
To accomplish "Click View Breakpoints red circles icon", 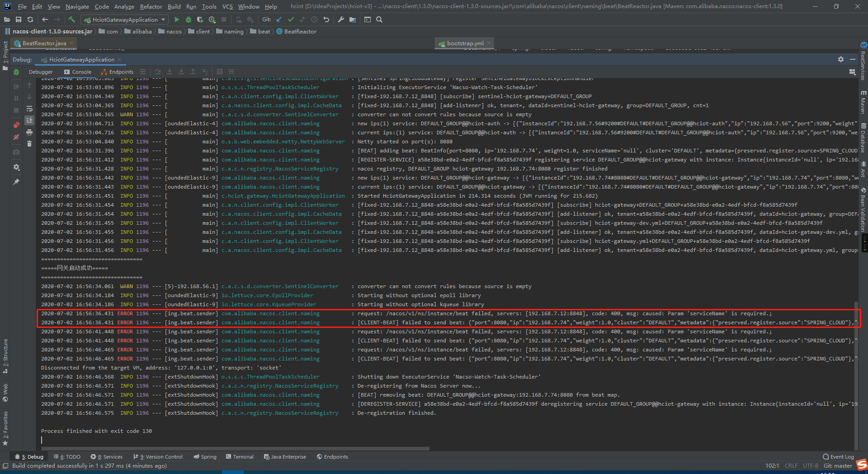I will click(x=16, y=125).
